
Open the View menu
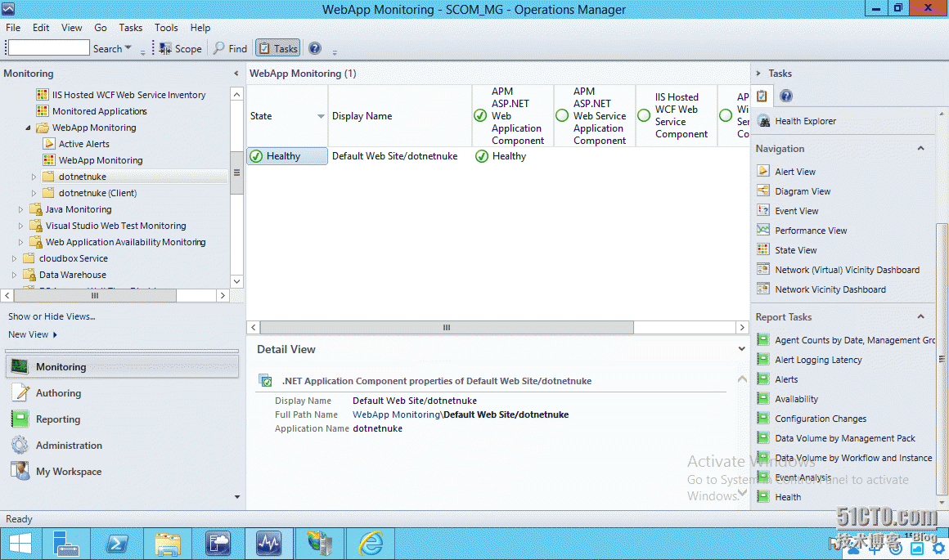[x=71, y=28]
